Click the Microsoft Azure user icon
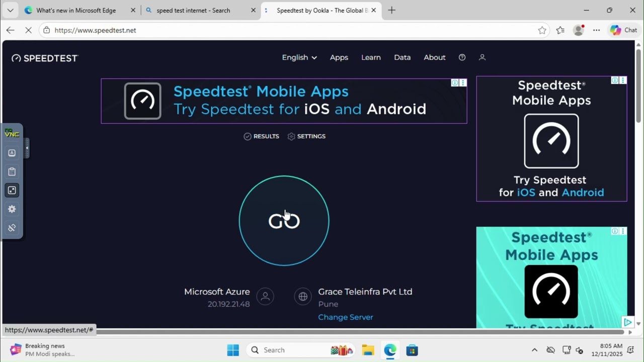 click(x=265, y=297)
